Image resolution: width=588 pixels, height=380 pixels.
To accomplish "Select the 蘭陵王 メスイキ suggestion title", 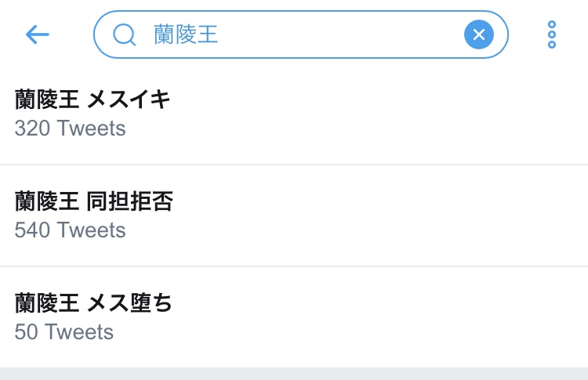I will 93,100.
